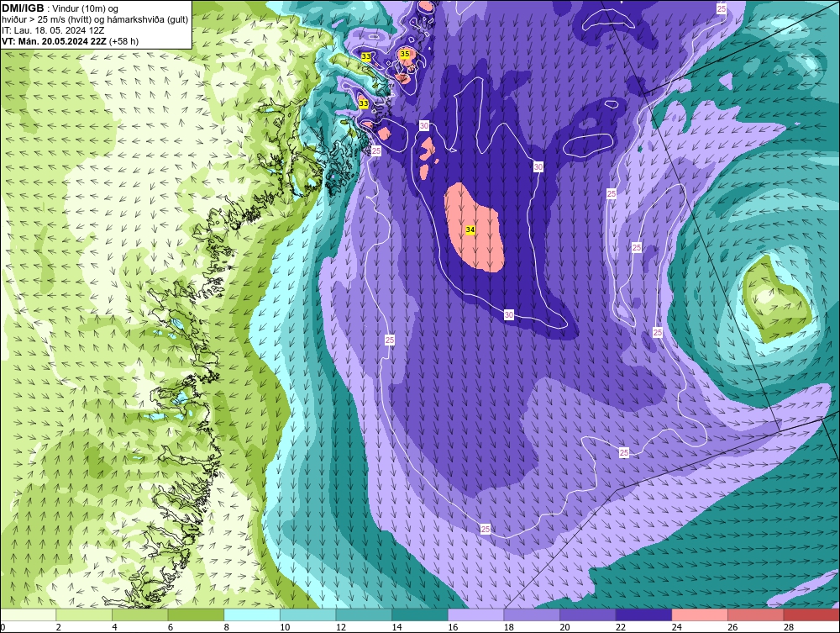
Task: Pick the 24–26 m/s salmon legend swatch
Action: pyautogui.click(x=700, y=615)
